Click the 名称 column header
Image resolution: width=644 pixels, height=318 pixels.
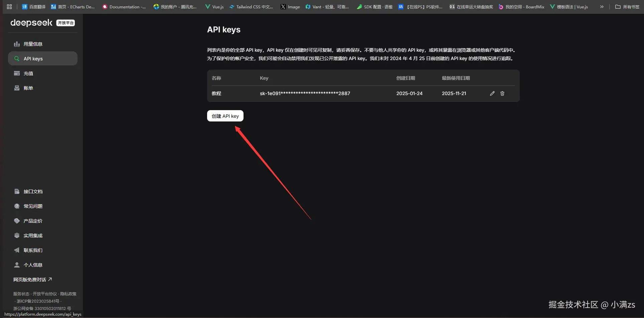216,78
